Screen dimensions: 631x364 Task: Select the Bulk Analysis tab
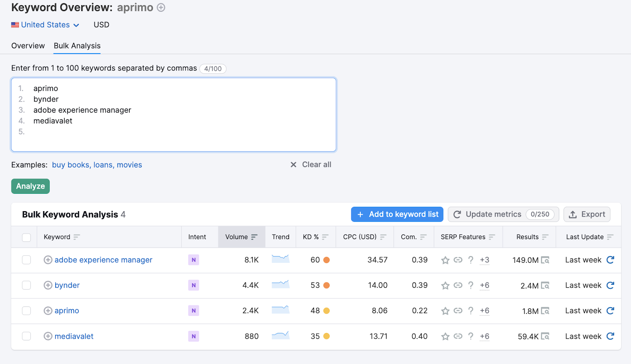pyautogui.click(x=77, y=46)
